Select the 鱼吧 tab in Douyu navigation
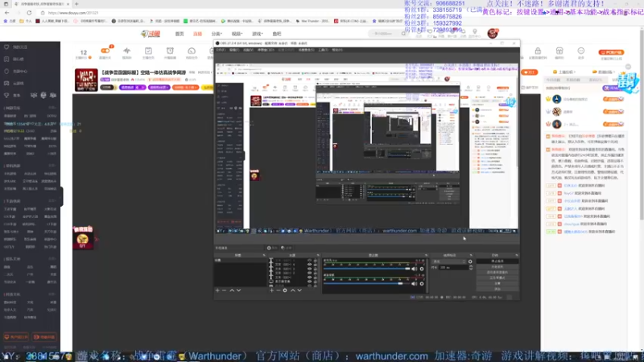The image size is (644, 362). pos(277,34)
